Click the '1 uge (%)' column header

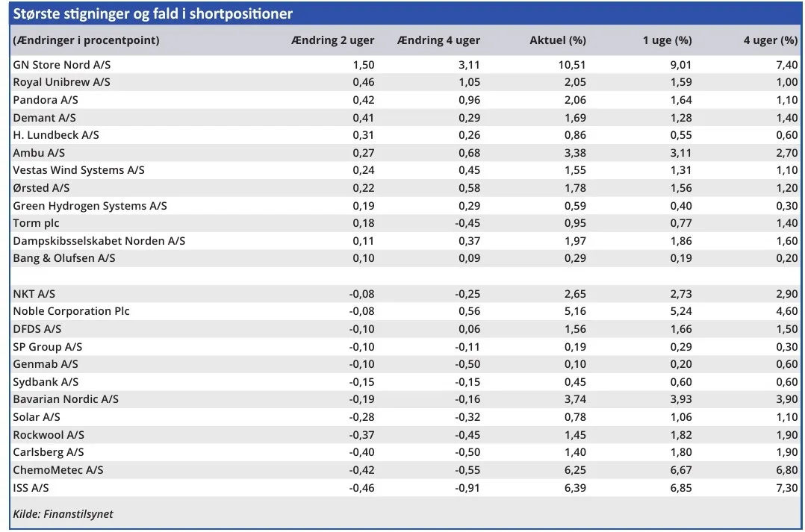coord(667,40)
